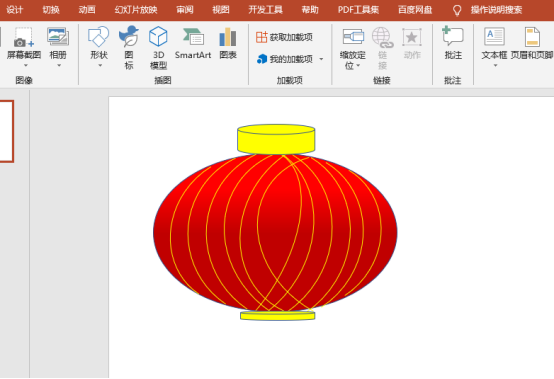Expand the 文本框 dropdown arrow
Viewport: 554px width, 379px height.
coord(495,65)
